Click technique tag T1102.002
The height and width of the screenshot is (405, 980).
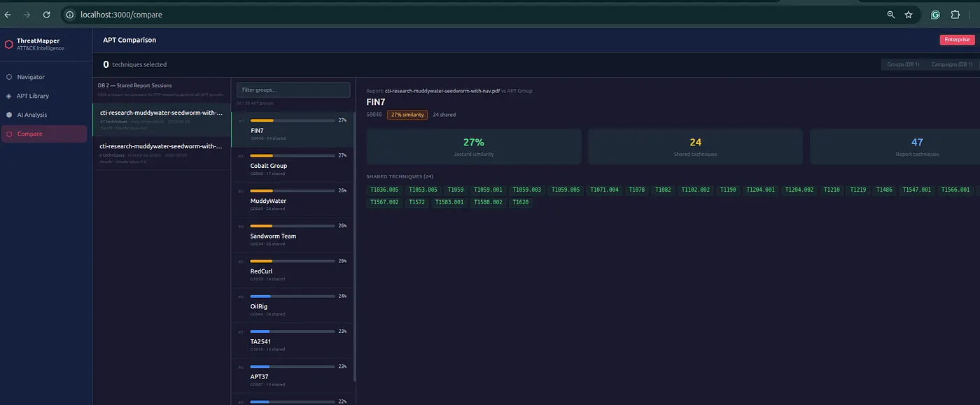[x=696, y=190]
